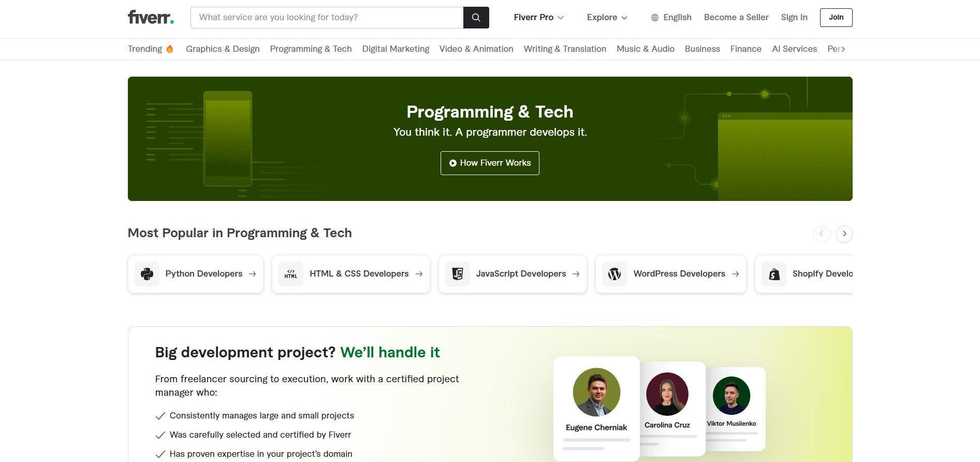980x462 pixels.
Task: Open the JavaScript Developers card
Action: pyautogui.click(x=513, y=274)
